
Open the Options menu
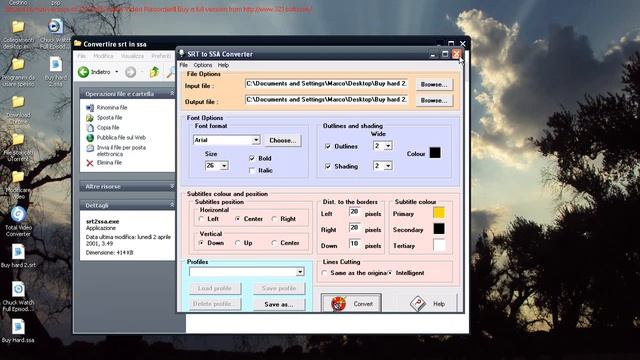point(202,65)
